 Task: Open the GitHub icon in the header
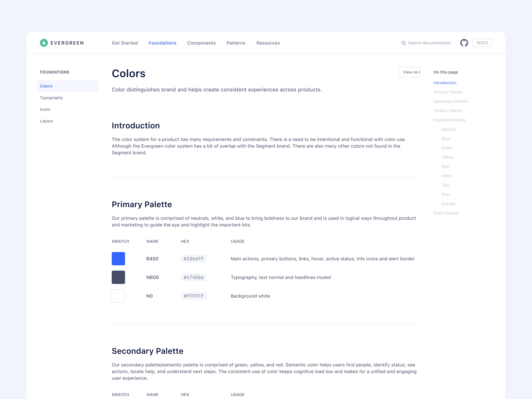click(x=464, y=43)
